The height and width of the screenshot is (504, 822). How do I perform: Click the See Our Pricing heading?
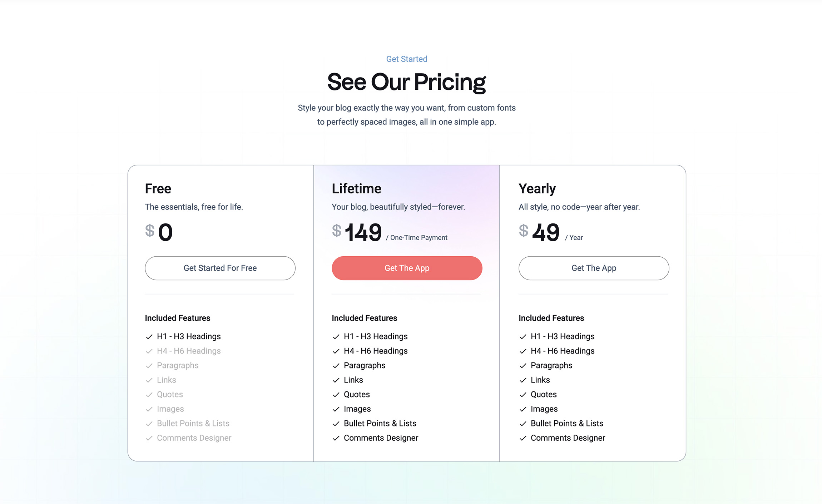tap(406, 82)
